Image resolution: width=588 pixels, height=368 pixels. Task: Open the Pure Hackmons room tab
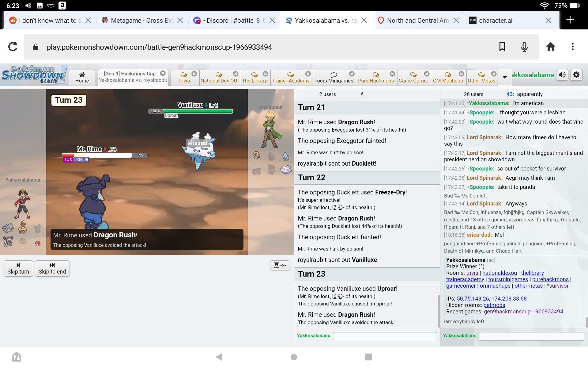click(376, 78)
